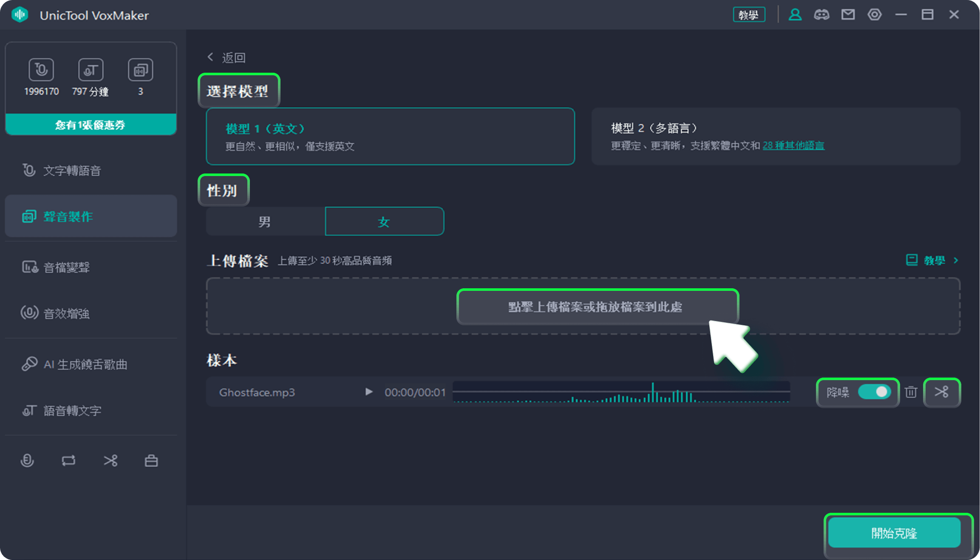Open the 教學 tutorial button in title bar
Screen dimensions: 980x560
click(749, 15)
